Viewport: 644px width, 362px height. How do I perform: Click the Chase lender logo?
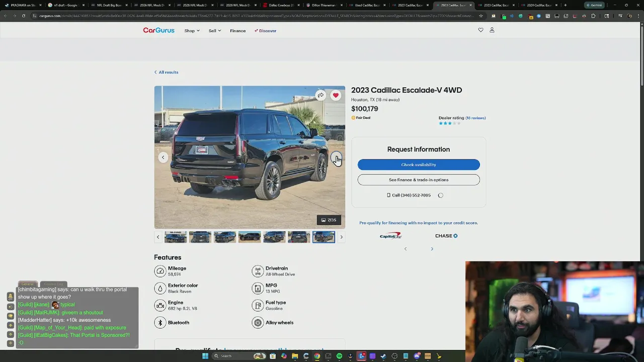click(446, 236)
